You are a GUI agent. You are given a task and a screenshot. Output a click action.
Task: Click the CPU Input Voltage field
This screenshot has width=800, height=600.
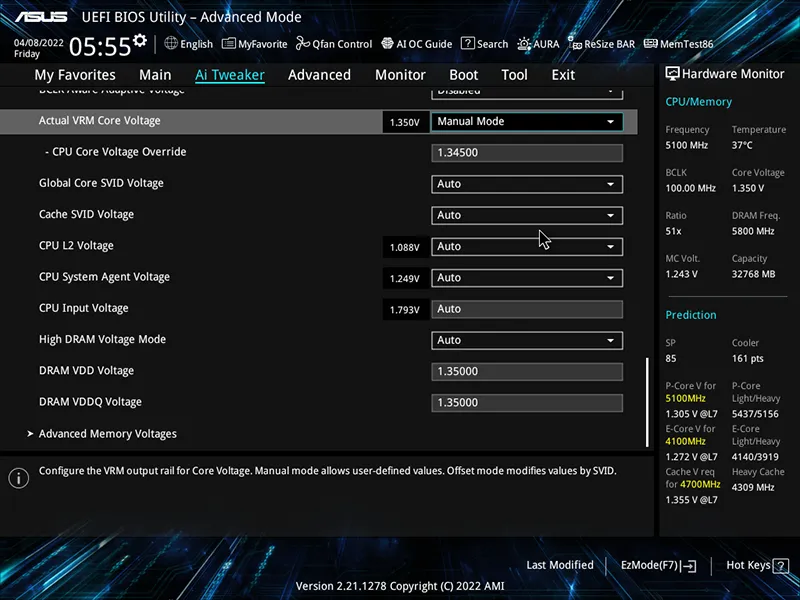pyautogui.click(x=527, y=309)
